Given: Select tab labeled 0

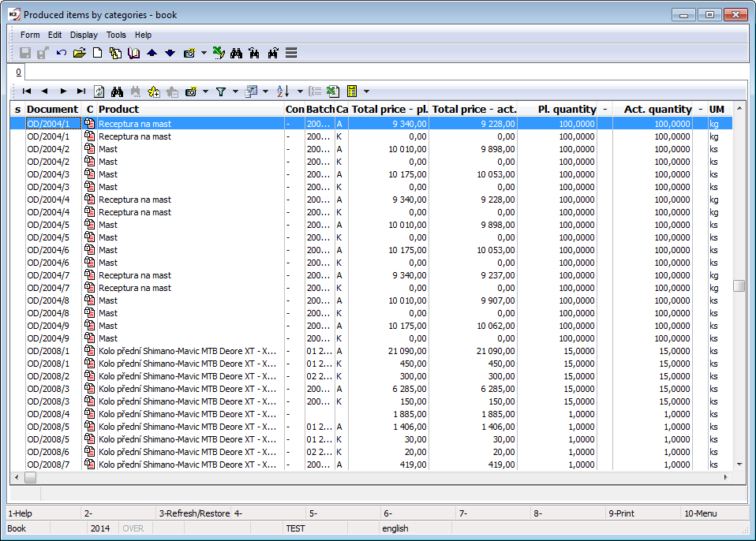Looking at the screenshot, I should click(18, 72).
